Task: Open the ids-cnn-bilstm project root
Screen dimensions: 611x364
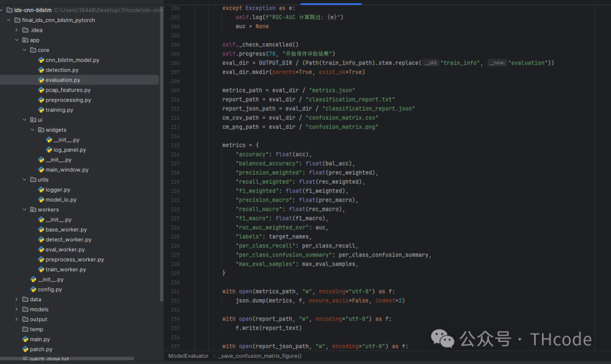Action: tap(33, 10)
